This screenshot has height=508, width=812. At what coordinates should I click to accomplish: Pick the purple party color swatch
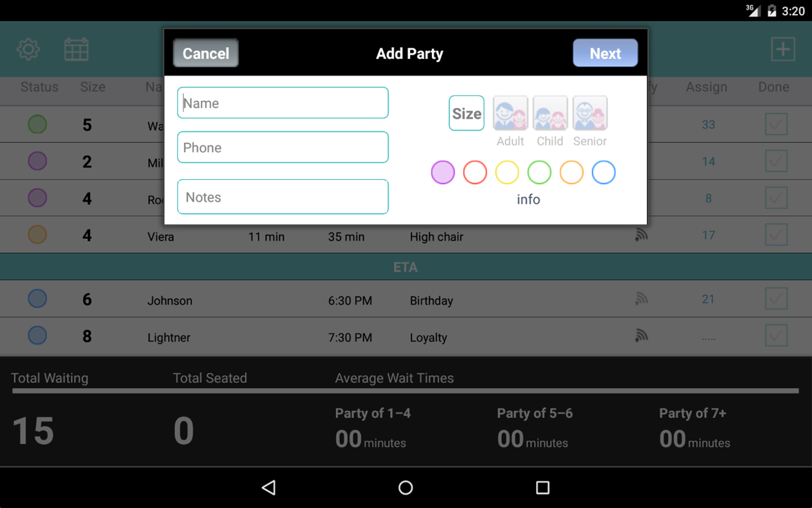coord(443,172)
